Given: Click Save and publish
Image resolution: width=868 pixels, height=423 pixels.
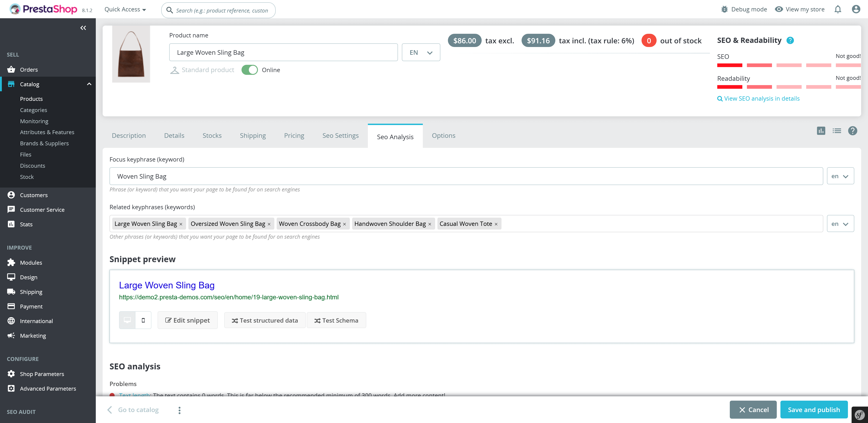Looking at the screenshot, I should pos(814,410).
